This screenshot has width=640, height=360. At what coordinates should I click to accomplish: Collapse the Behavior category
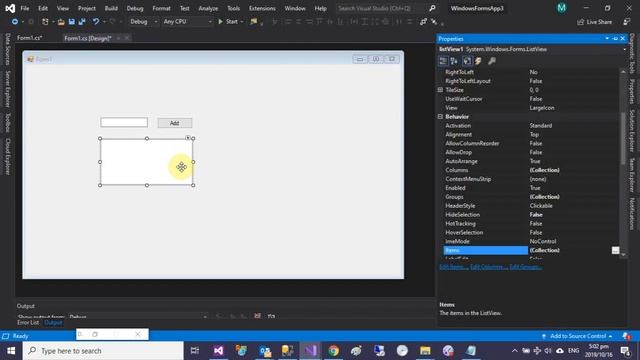(440, 117)
